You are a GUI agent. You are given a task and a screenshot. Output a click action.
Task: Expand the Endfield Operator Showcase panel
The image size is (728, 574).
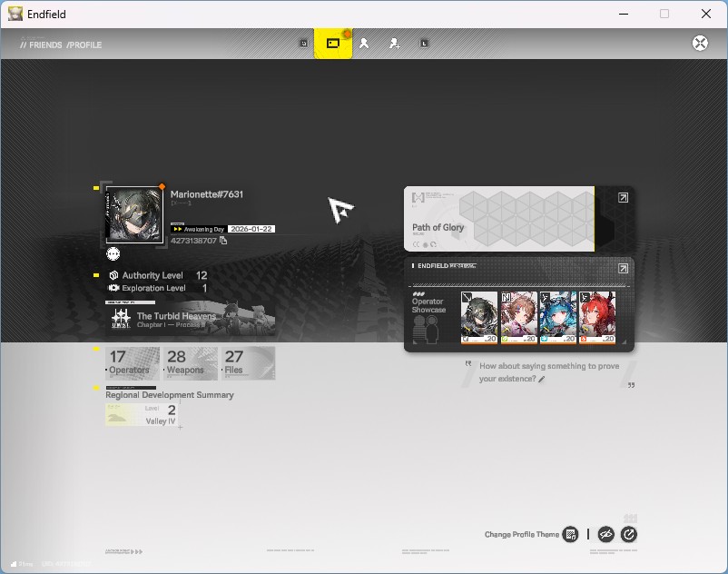click(623, 269)
